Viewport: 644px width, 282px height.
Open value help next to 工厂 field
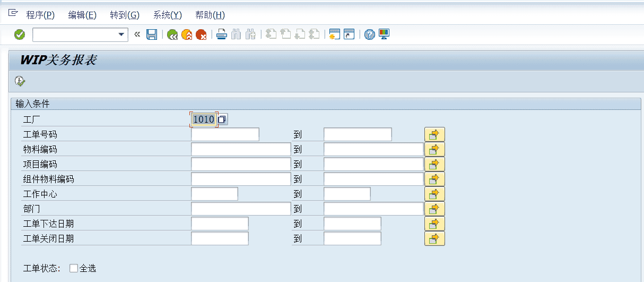222,119
